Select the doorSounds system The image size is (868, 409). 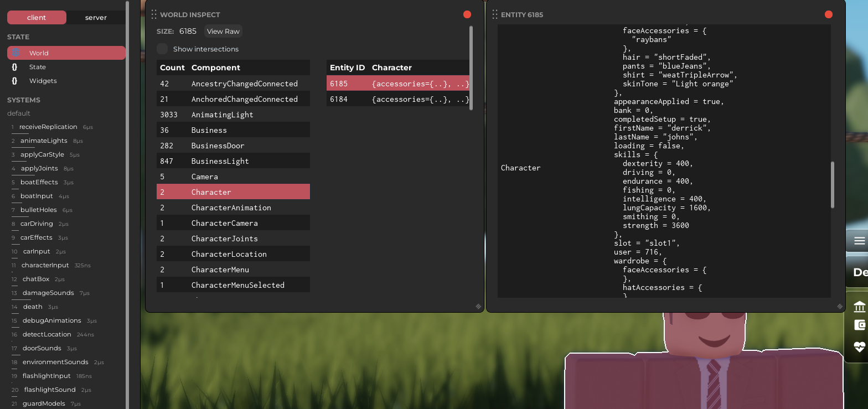click(42, 348)
